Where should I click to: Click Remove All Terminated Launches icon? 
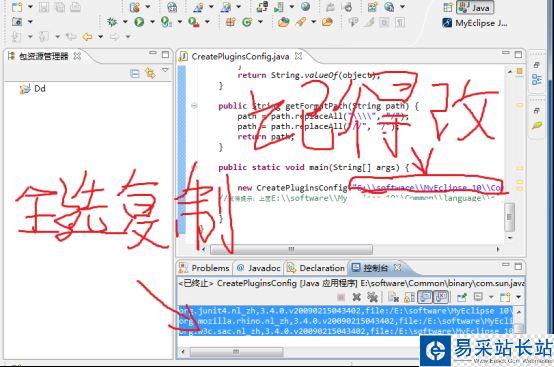click(372, 297)
